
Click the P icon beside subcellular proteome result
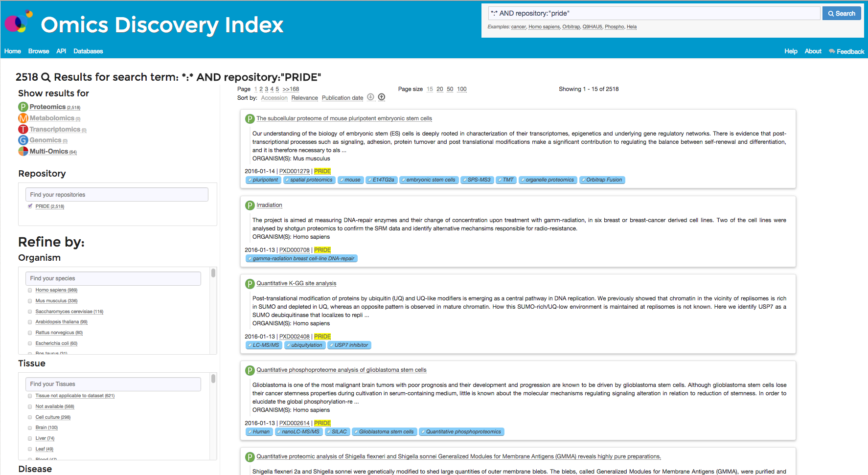[x=250, y=118]
